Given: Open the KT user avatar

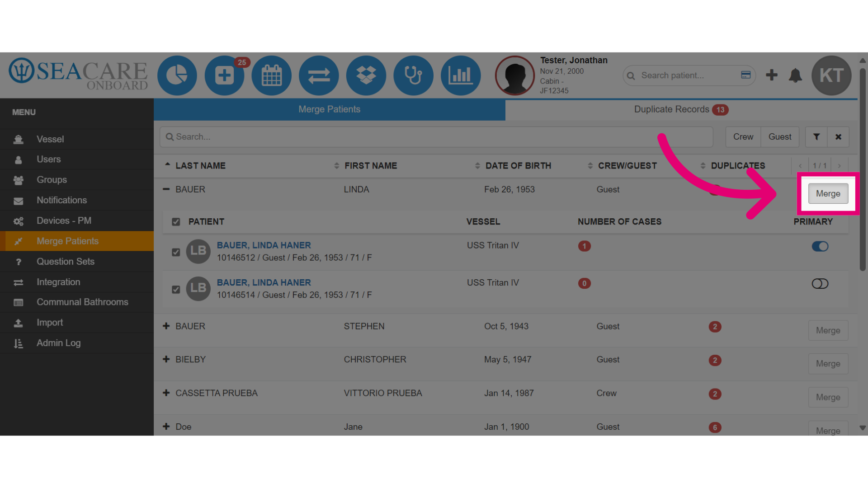Looking at the screenshot, I should point(831,75).
